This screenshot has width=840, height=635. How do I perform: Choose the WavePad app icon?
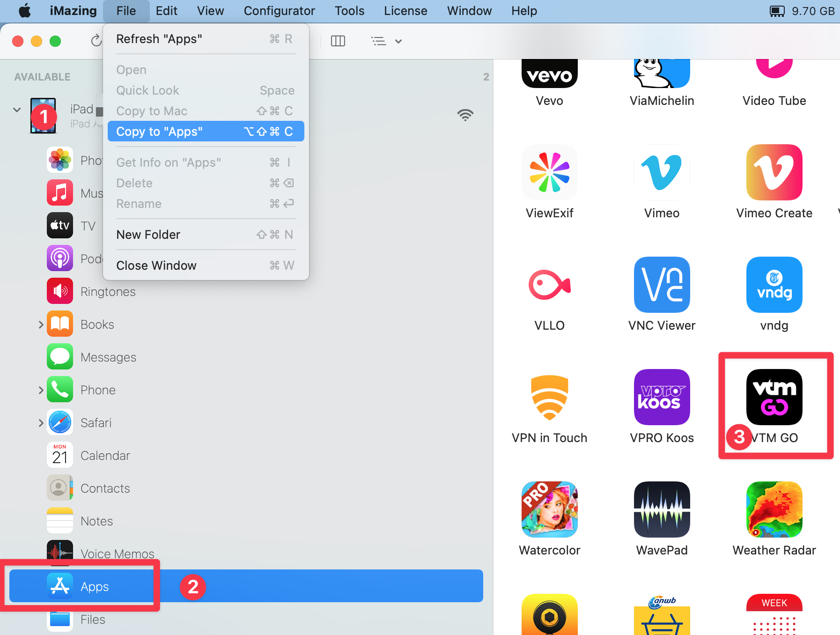[x=662, y=509]
